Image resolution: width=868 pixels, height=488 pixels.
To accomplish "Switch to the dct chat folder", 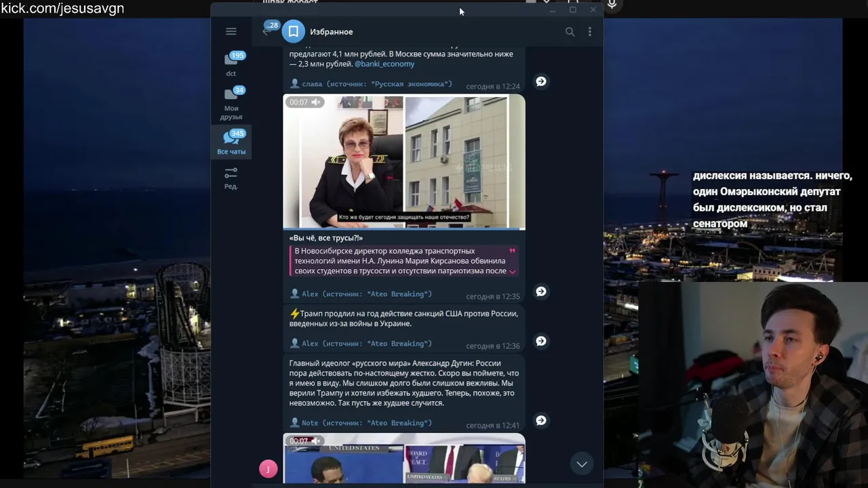I will tap(231, 64).
